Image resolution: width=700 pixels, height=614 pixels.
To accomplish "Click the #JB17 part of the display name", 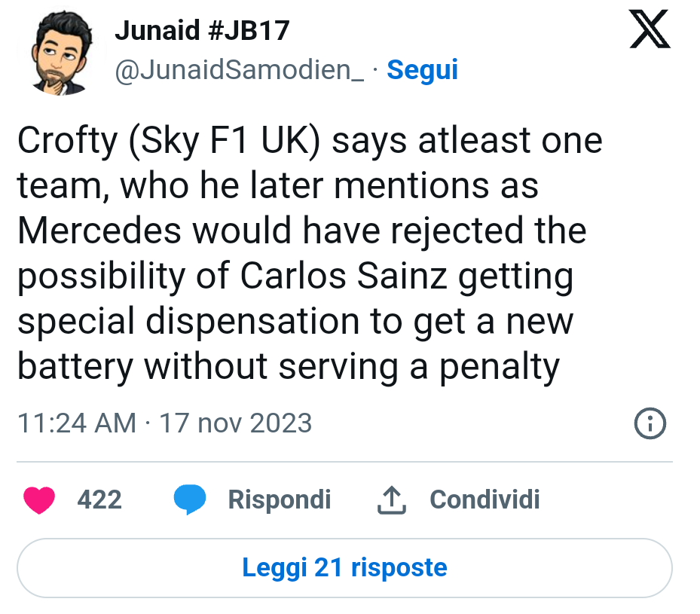I will click(249, 30).
